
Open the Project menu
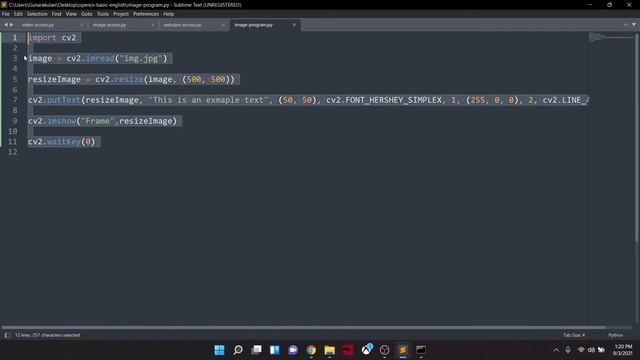pyautogui.click(x=121, y=14)
